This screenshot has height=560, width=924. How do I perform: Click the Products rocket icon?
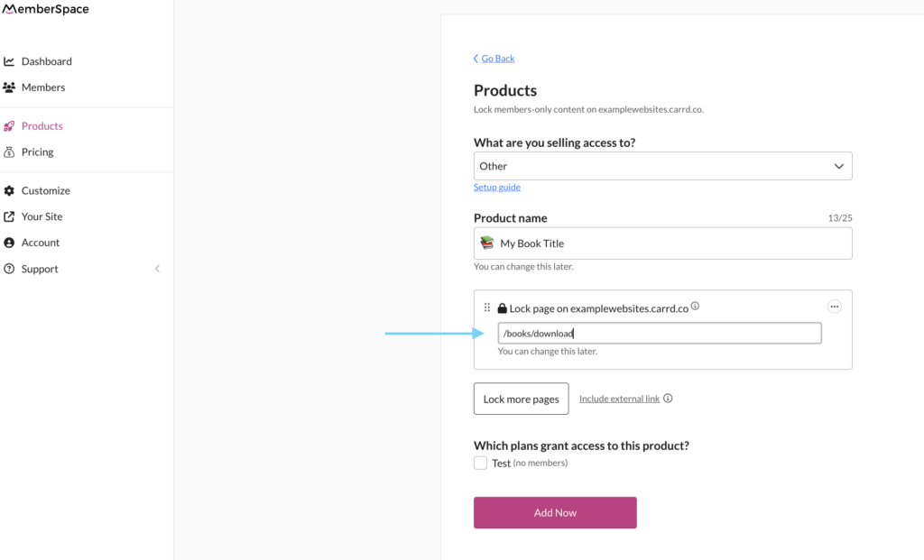point(9,126)
